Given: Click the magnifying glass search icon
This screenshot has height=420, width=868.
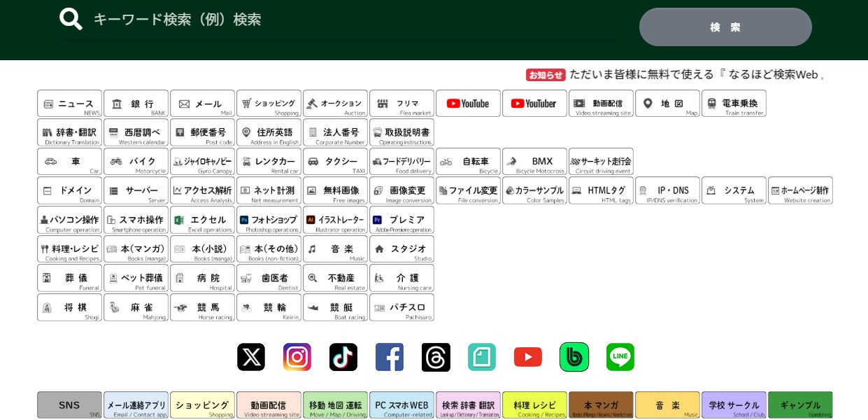Looking at the screenshot, I should (x=71, y=19).
